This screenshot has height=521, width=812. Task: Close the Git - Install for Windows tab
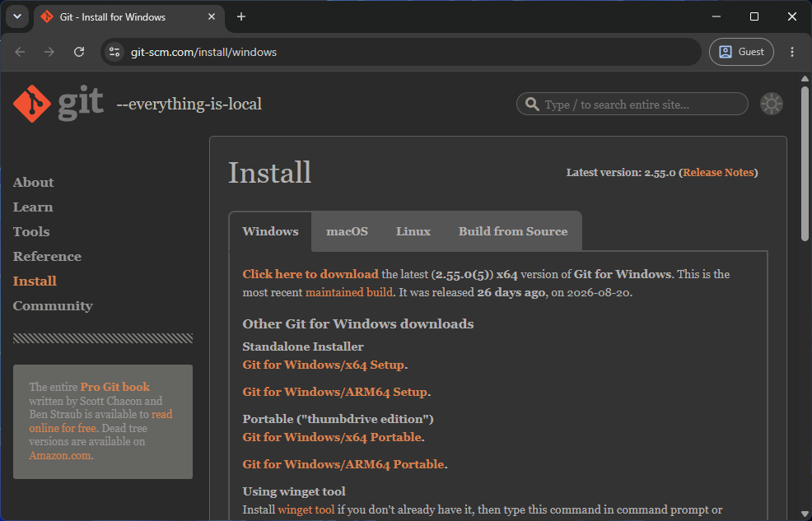[x=212, y=16]
